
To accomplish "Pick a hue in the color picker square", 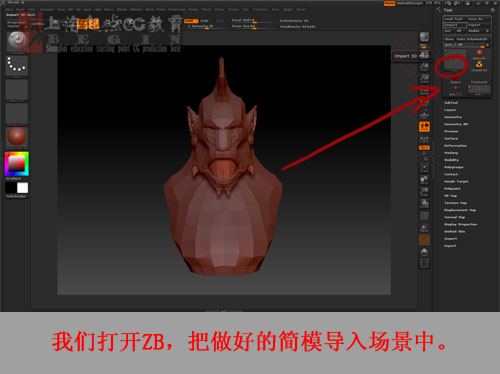I will click(17, 164).
